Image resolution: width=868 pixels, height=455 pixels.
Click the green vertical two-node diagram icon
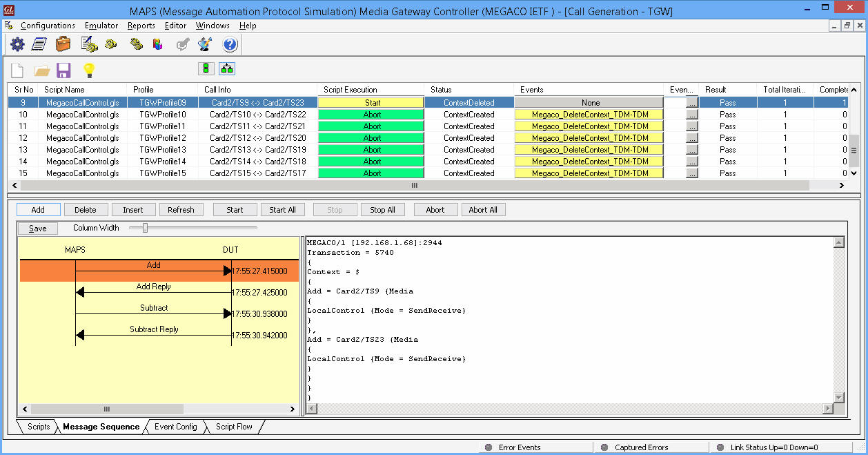206,68
